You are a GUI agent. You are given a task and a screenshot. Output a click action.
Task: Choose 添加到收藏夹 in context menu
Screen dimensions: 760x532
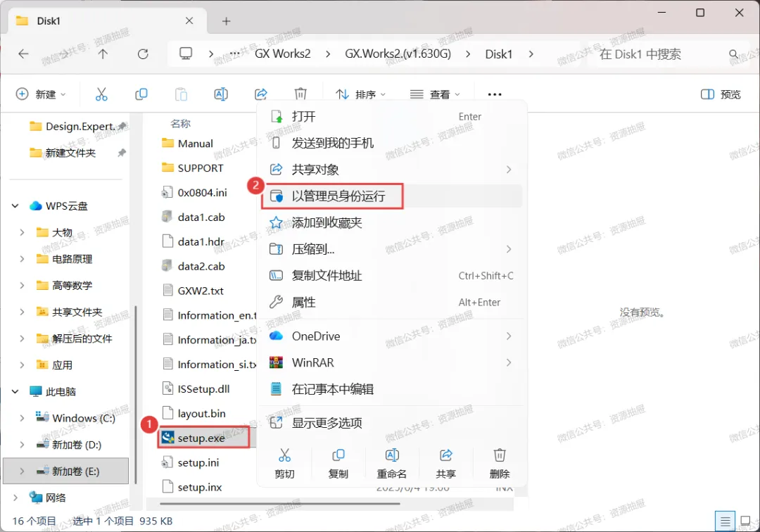pyautogui.click(x=392, y=223)
